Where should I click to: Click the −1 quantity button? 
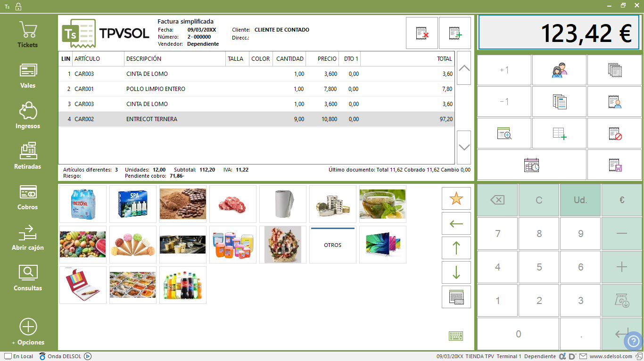click(x=504, y=101)
